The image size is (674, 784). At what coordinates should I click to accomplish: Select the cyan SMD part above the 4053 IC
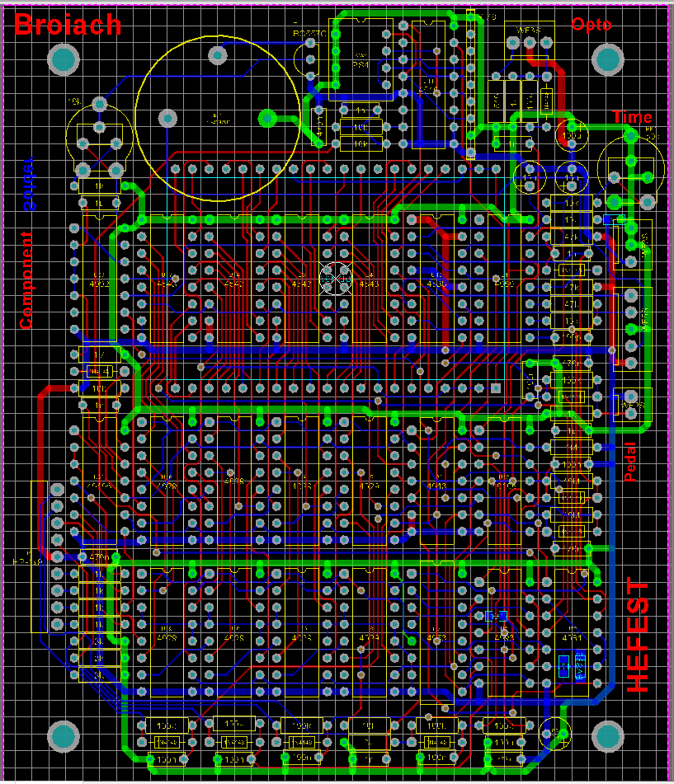496,616
